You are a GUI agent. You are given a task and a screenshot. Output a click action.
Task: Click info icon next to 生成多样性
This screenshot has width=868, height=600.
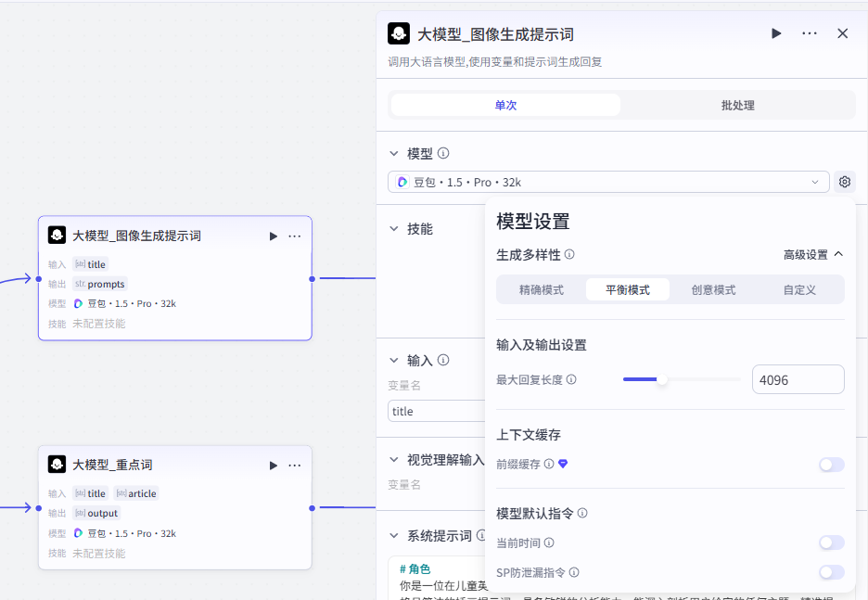pos(569,254)
